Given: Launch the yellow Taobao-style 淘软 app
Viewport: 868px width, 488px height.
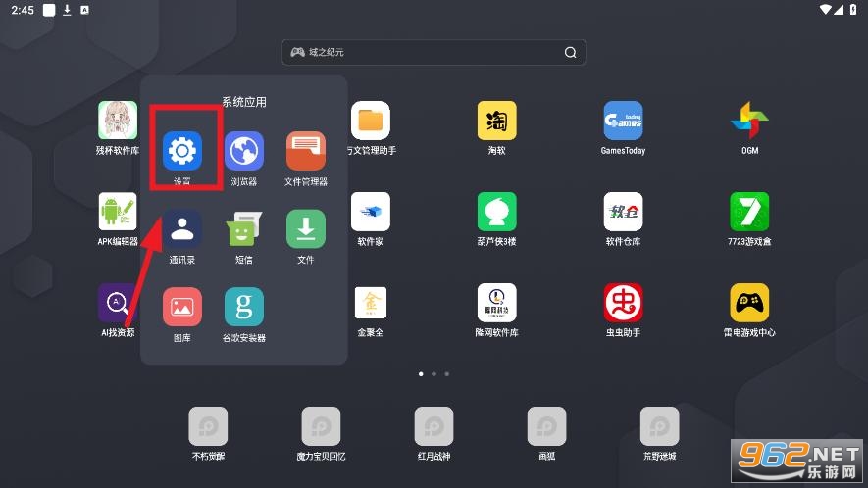Looking at the screenshot, I should click(496, 121).
